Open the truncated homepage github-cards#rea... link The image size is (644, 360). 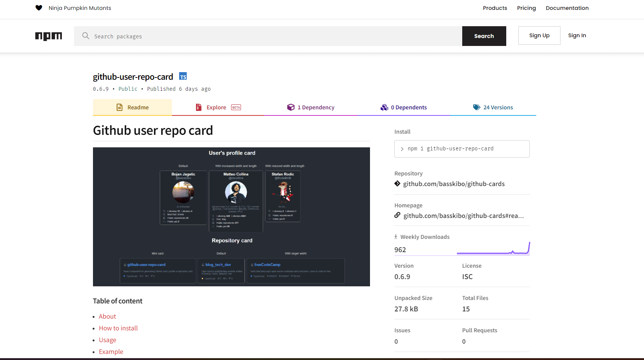(464, 216)
